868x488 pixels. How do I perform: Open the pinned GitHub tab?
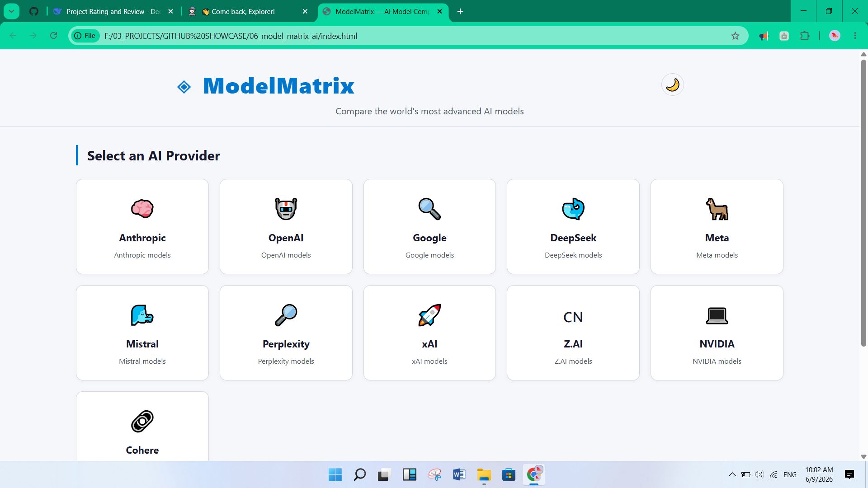(34, 11)
